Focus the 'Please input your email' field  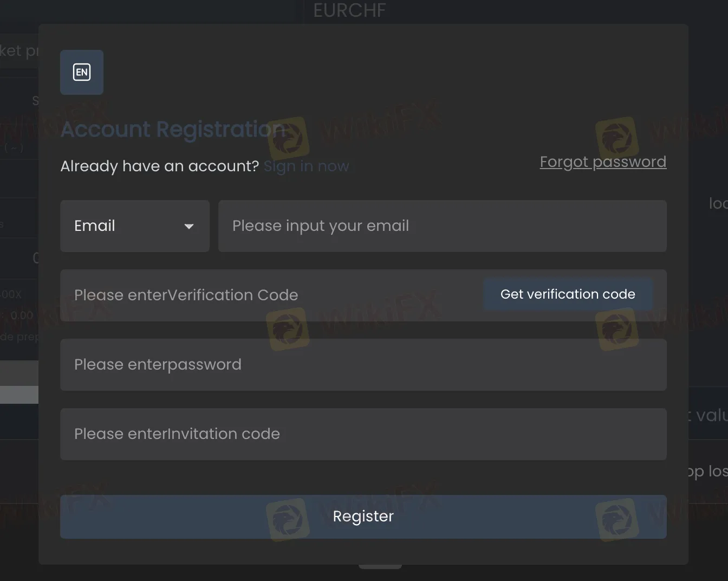[x=442, y=226]
